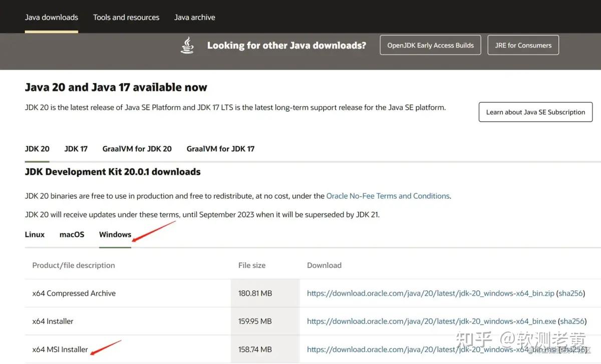The height and width of the screenshot is (364, 601).
Task: Open Tools and resources tab
Action: tap(126, 17)
